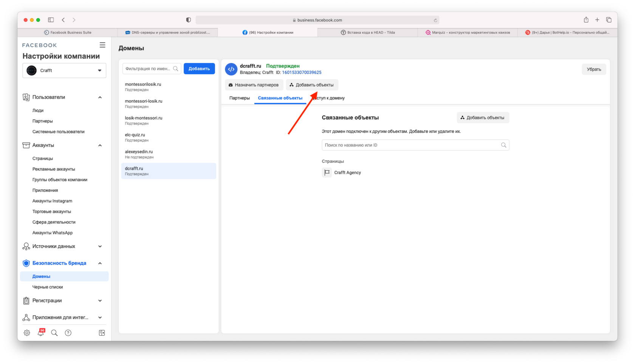The width and height of the screenshot is (635, 364).
Task: Click the Crafft Agency page flag icon
Action: (x=327, y=173)
